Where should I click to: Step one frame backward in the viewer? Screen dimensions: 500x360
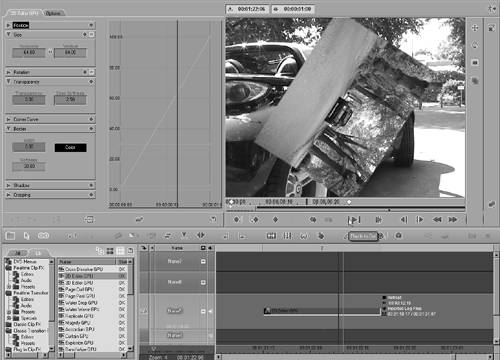coord(404,219)
